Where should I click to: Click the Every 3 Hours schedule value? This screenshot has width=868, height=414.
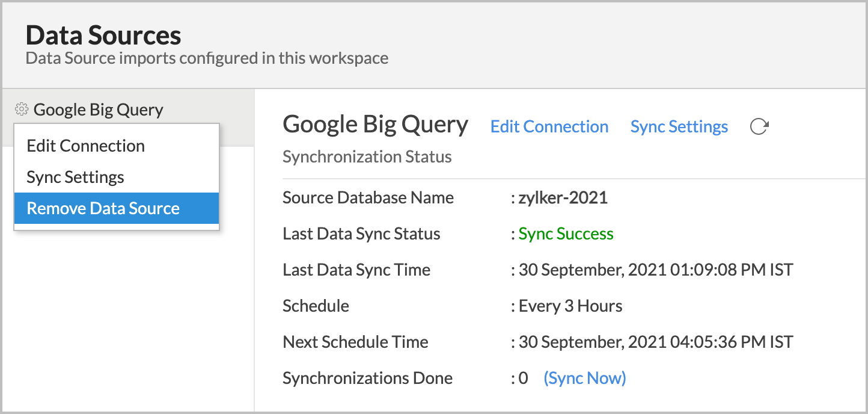tap(570, 306)
